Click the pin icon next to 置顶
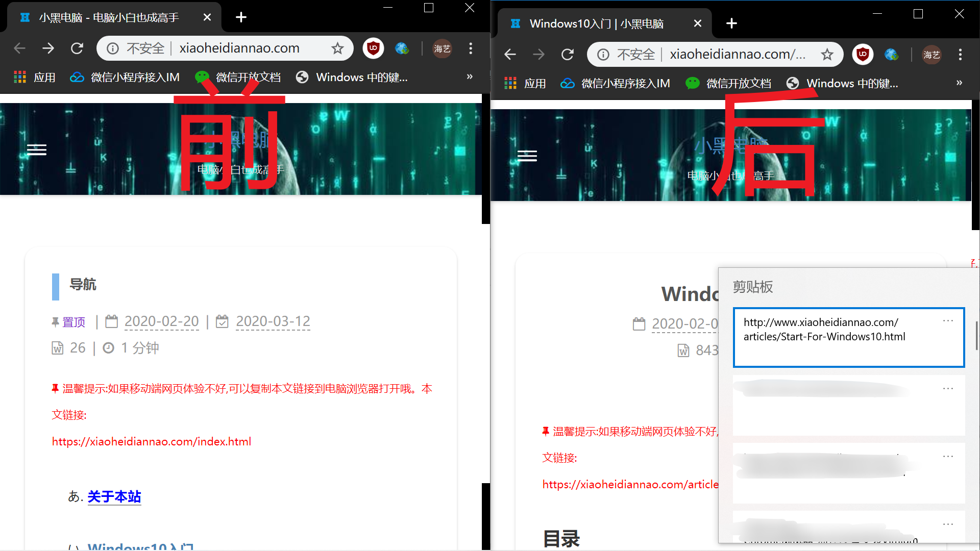The height and width of the screenshot is (551, 980). [55, 321]
